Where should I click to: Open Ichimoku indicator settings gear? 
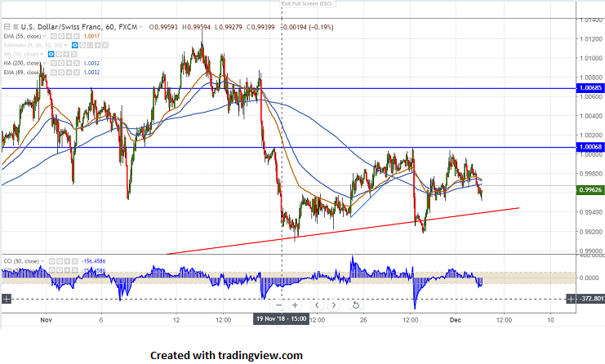pyautogui.click(x=82, y=45)
